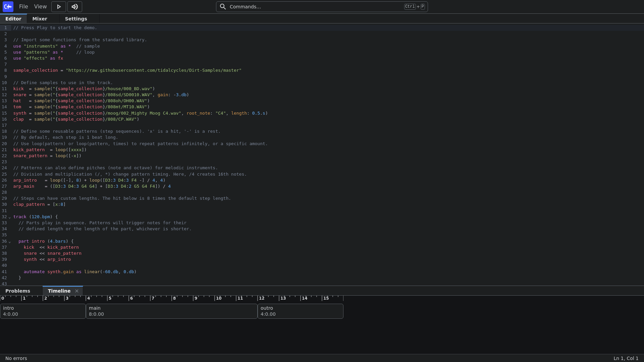
Task: Click the tom sample definition on line 14
Action: coord(82,107)
